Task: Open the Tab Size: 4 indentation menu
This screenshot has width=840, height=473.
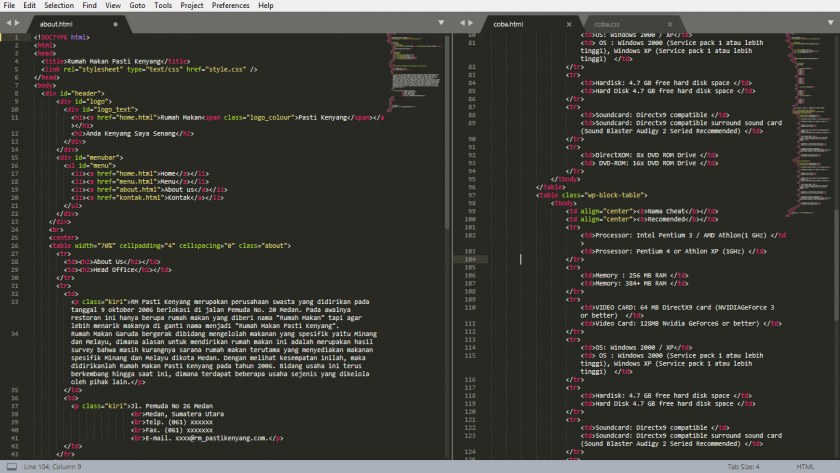Action: click(744, 466)
